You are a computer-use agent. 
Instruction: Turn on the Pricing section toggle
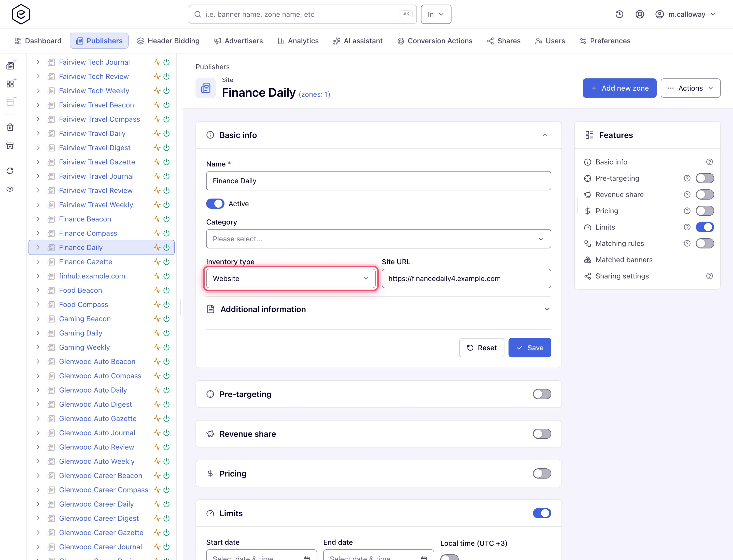click(x=542, y=473)
